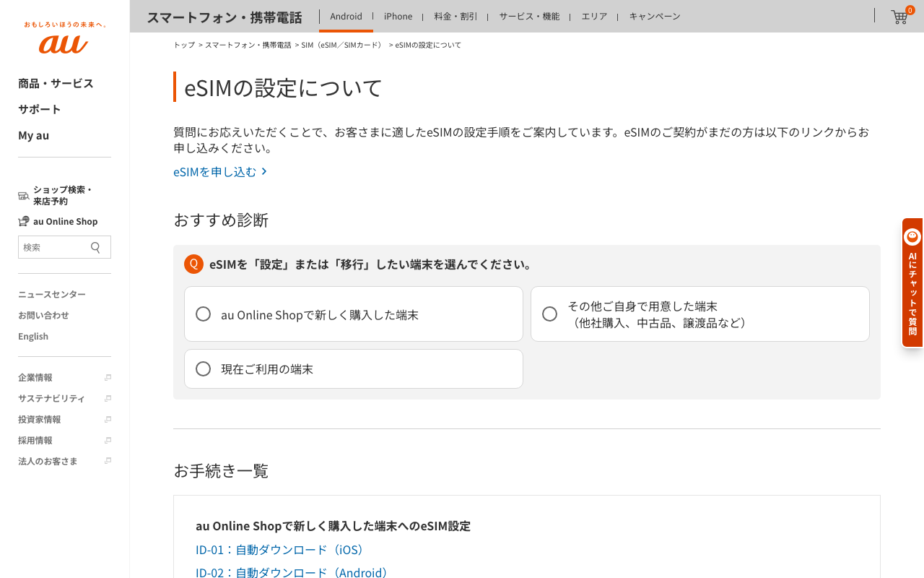Image resolution: width=924 pixels, height=578 pixels.
Task: Open the 企業情報 sidebar link
Action: click(x=35, y=378)
